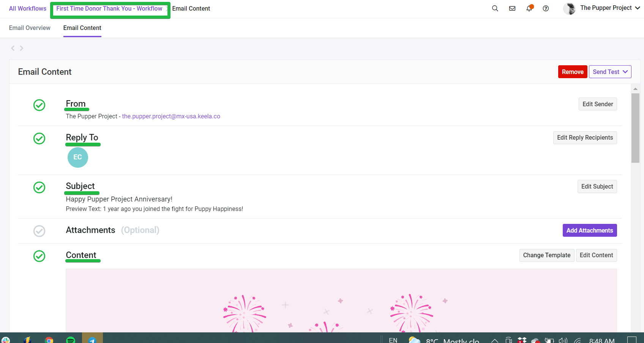This screenshot has height=343, width=644.
Task: Open All Workflows breadcrumb link
Action: pyautogui.click(x=28, y=8)
